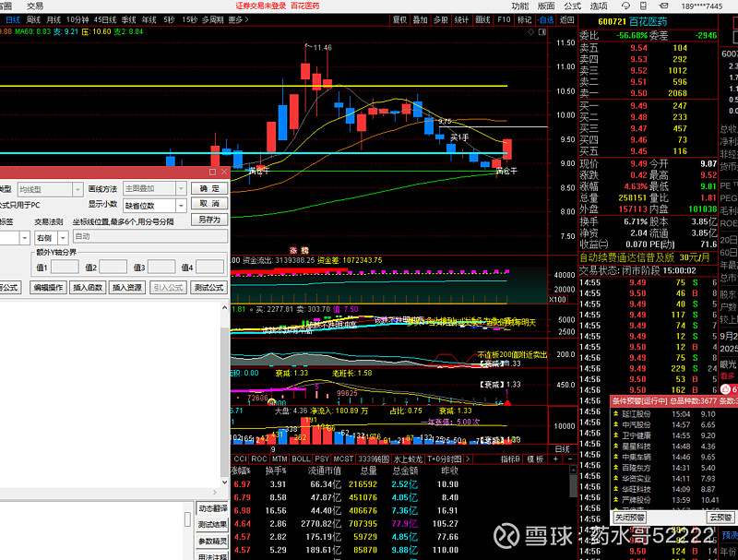
Task: Select the BOLL indicator tab
Action: tap(301, 459)
